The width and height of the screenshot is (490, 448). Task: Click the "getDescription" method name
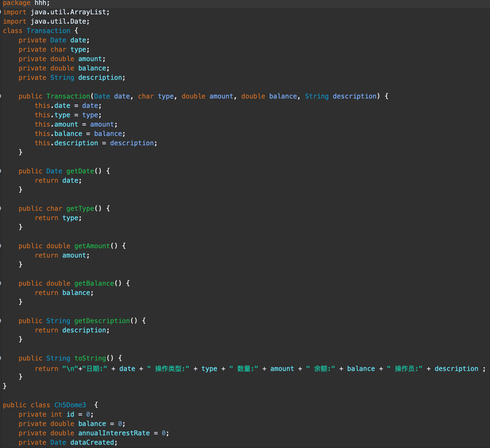[102, 321]
